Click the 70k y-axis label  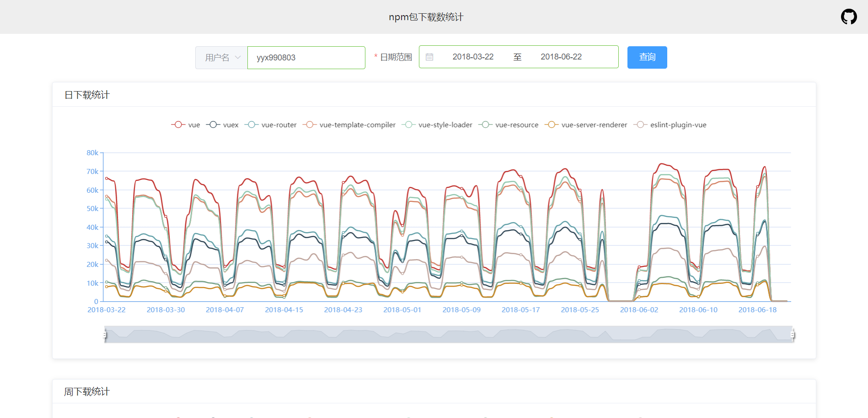(x=92, y=171)
